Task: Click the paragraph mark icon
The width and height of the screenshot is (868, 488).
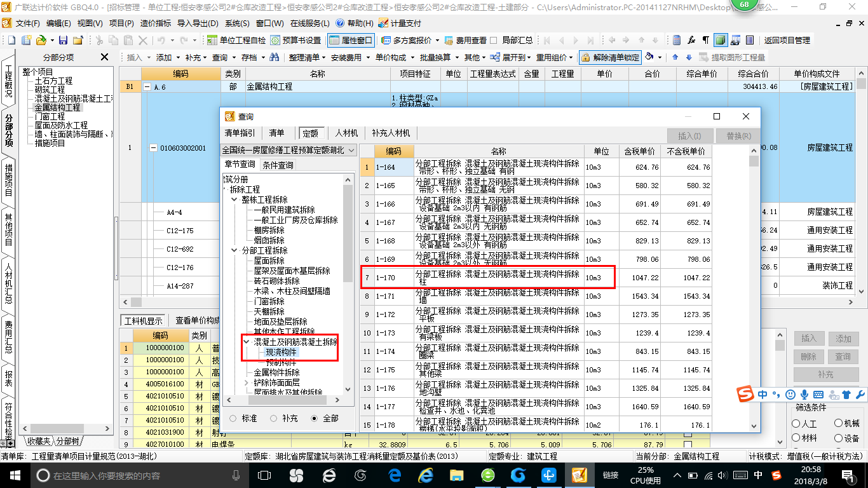Action: [x=706, y=40]
